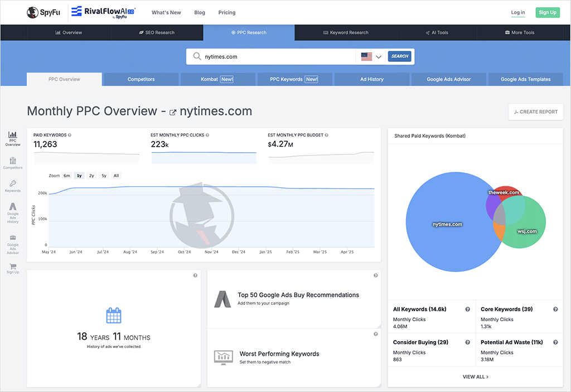Click the Google Ads logo icon
The width and height of the screenshot is (571, 392).
pos(222,299)
